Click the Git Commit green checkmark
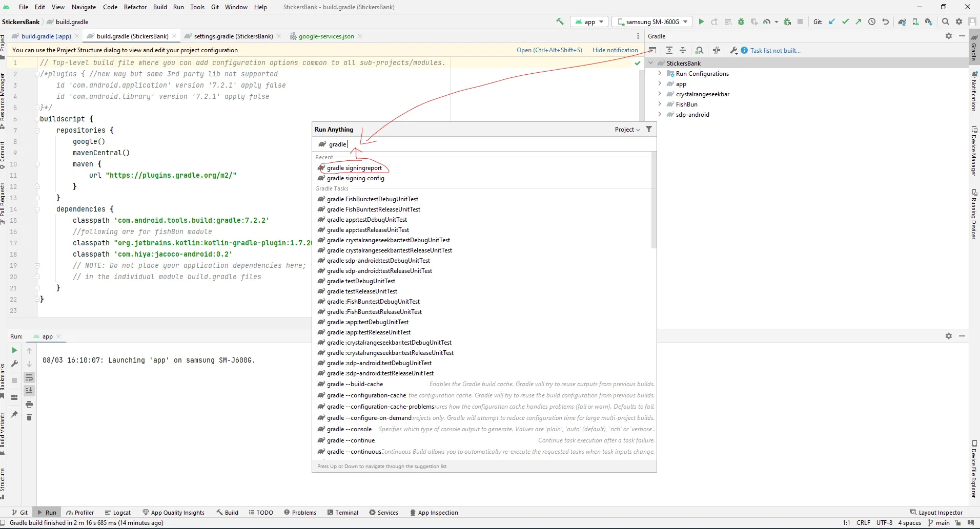This screenshot has height=529, width=980. [x=845, y=22]
